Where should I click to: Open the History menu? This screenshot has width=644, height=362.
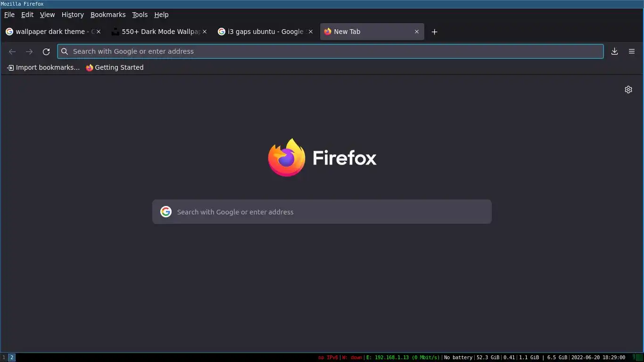click(73, 15)
